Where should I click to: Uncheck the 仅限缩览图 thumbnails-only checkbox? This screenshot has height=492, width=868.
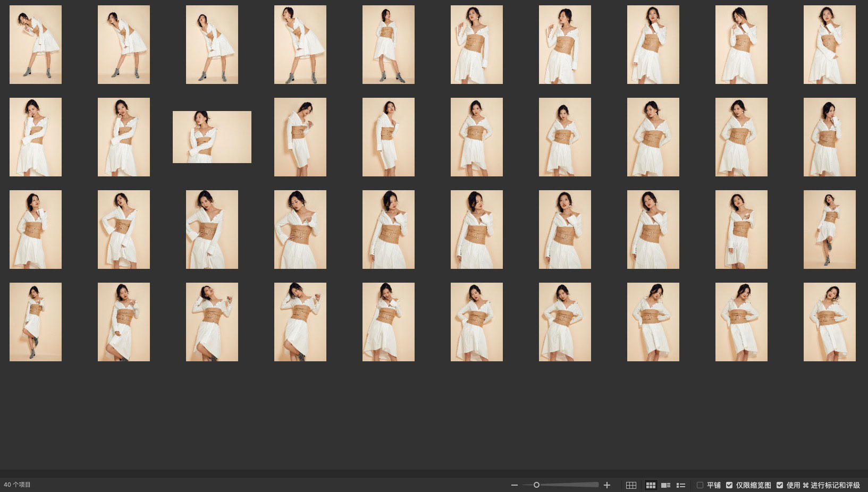729,485
